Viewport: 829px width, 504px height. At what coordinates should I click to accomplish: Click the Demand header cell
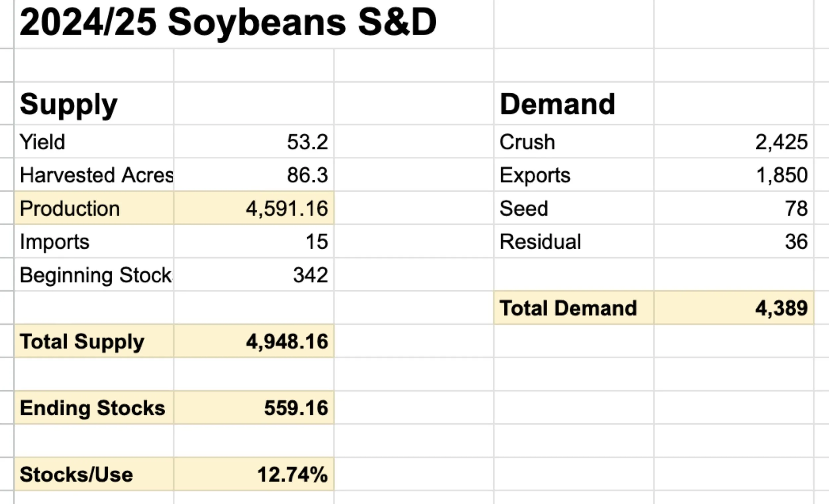[x=574, y=104]
